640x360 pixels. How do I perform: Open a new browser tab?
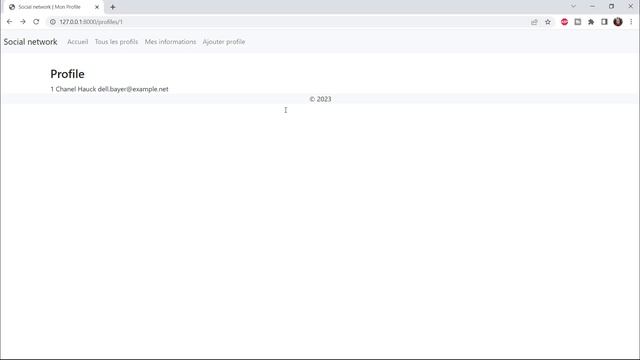click(x=113, y=7)
